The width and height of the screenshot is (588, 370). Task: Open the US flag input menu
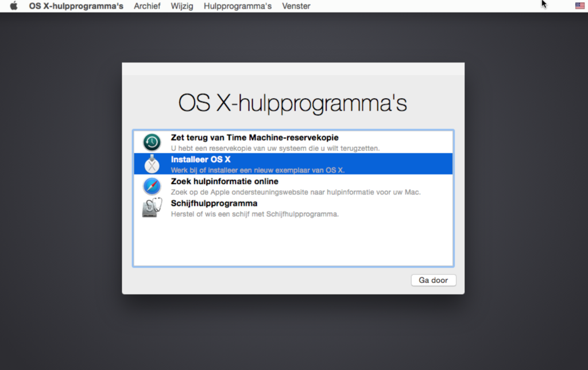(580, 6)
